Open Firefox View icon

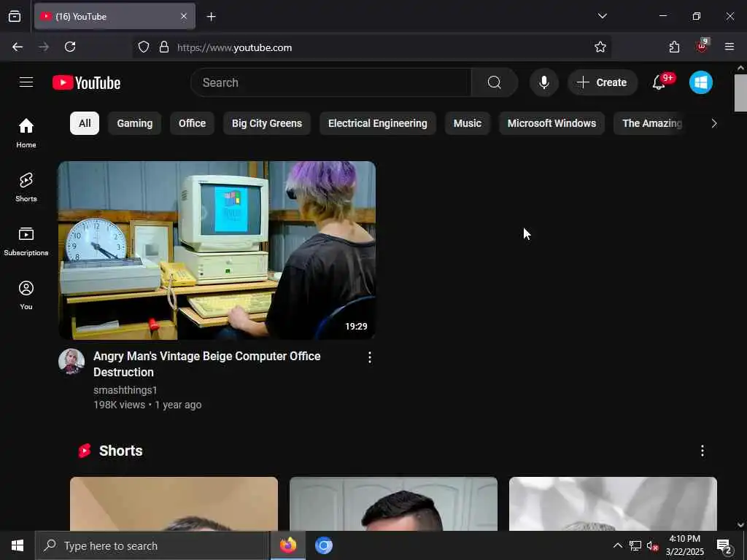[x=15, y=17]
